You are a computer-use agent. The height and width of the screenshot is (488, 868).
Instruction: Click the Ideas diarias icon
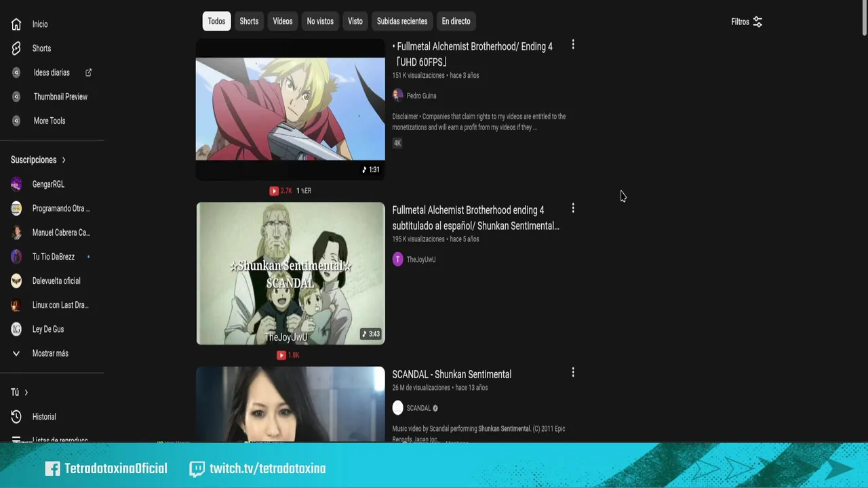coord(16,73)
